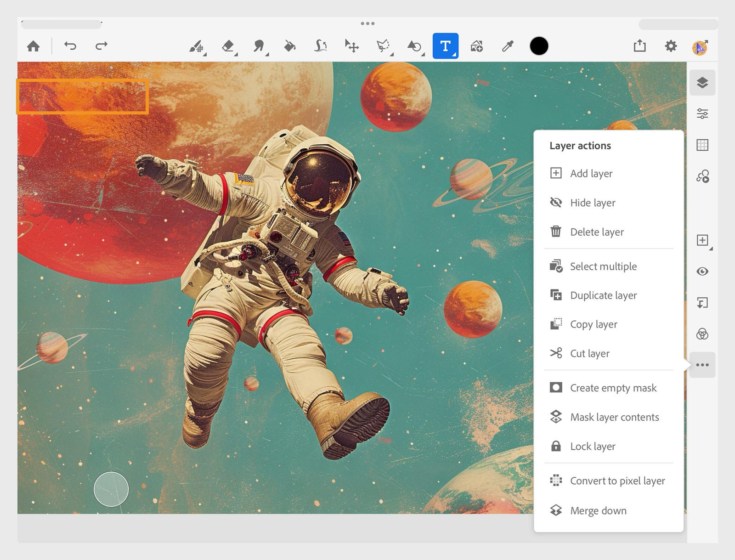The height and width of the screenshot is (560, 735).
Task: Select the Type text tool
Action: coord(445,46)
